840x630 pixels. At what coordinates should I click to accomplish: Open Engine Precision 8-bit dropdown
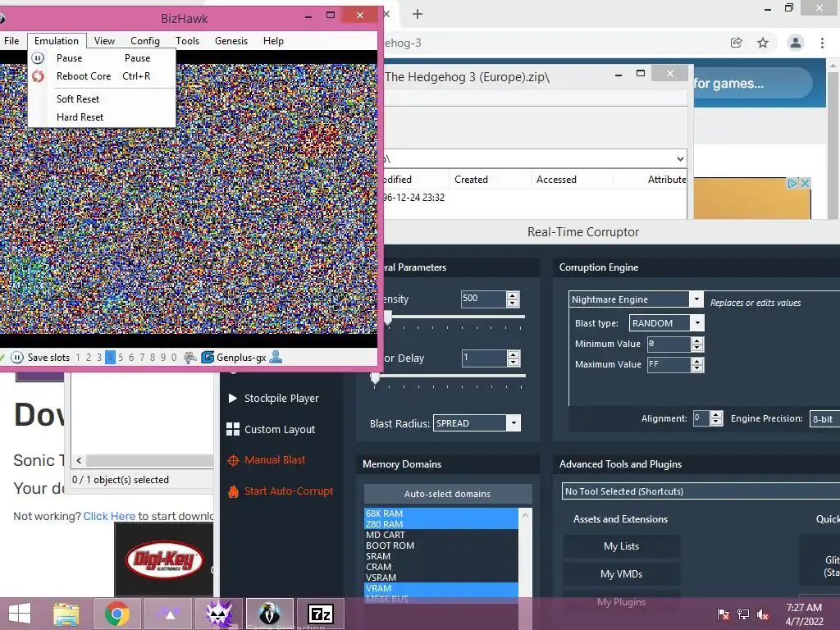point(824,419)
